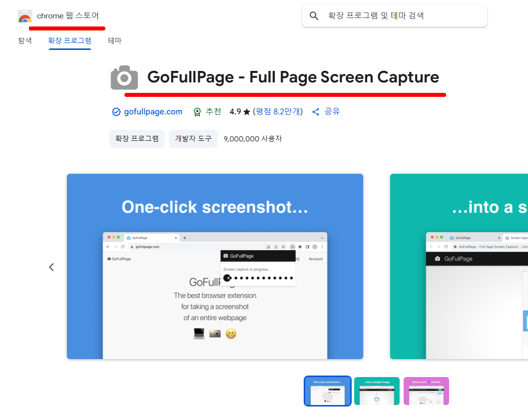Viewport: 528px width, 420px height.
Task: Select the teal single image thumbnail
Action: (377, 391)
